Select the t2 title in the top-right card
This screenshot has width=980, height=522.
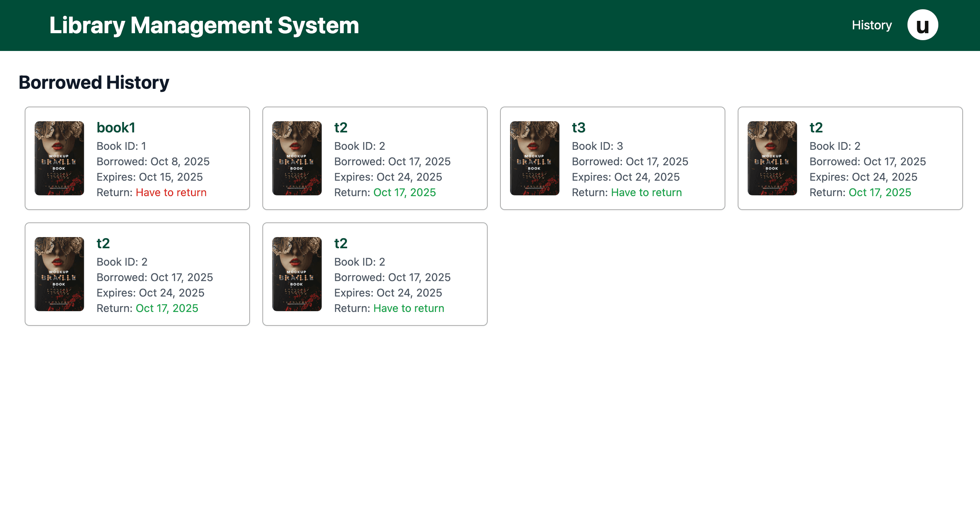click(x=816, y=128)
